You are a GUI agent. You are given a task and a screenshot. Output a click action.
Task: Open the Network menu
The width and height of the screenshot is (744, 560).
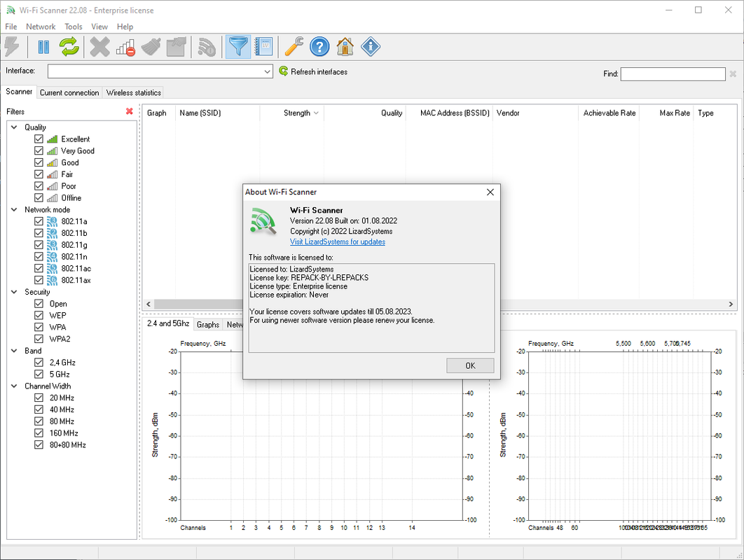[x=41, y=27]
